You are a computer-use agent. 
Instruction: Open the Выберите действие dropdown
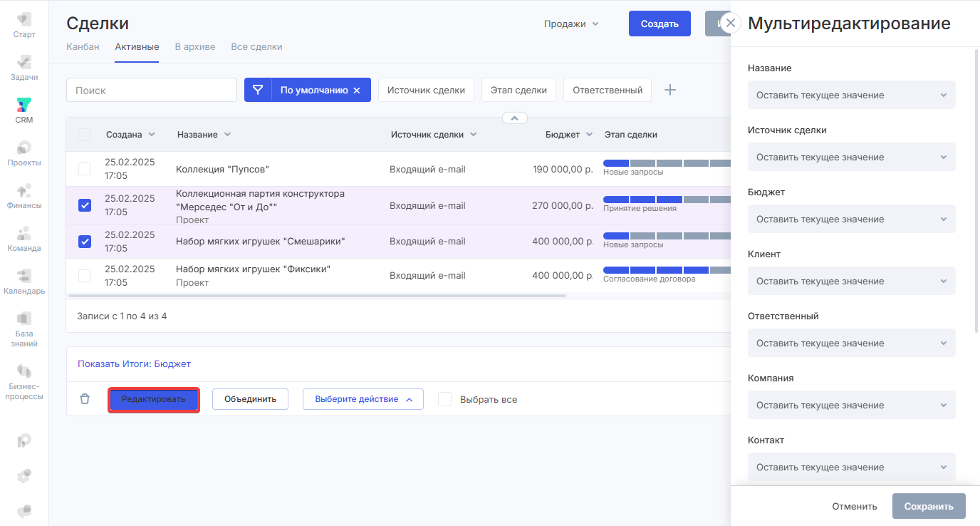[x=363, y=399]
